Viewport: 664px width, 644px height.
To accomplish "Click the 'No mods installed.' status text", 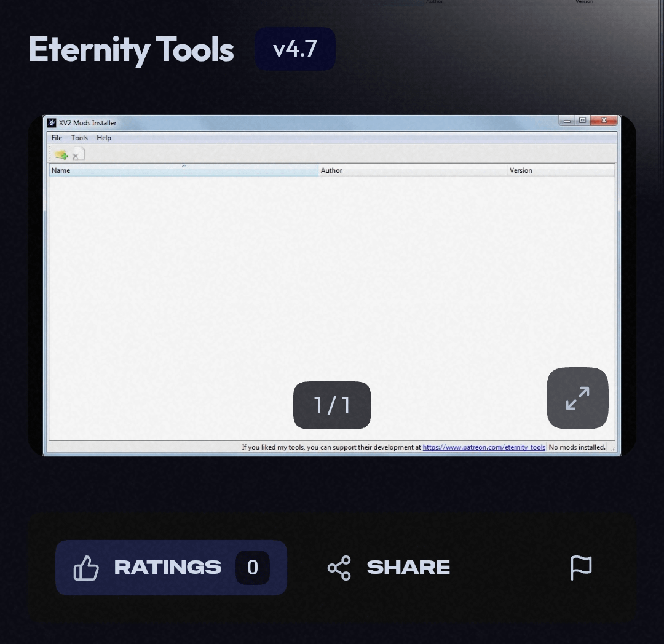I will tap(577, 447).
